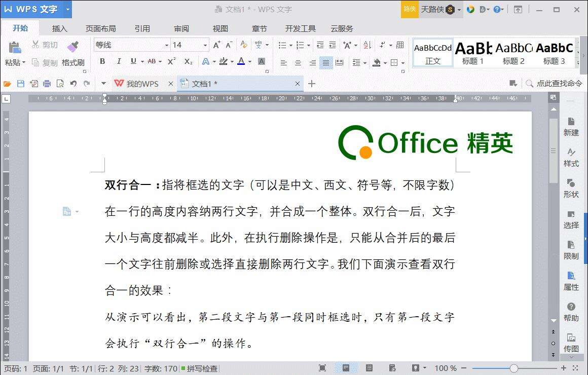
Task: Click the distributed alignment icon
Action: (x=340, y=63)
